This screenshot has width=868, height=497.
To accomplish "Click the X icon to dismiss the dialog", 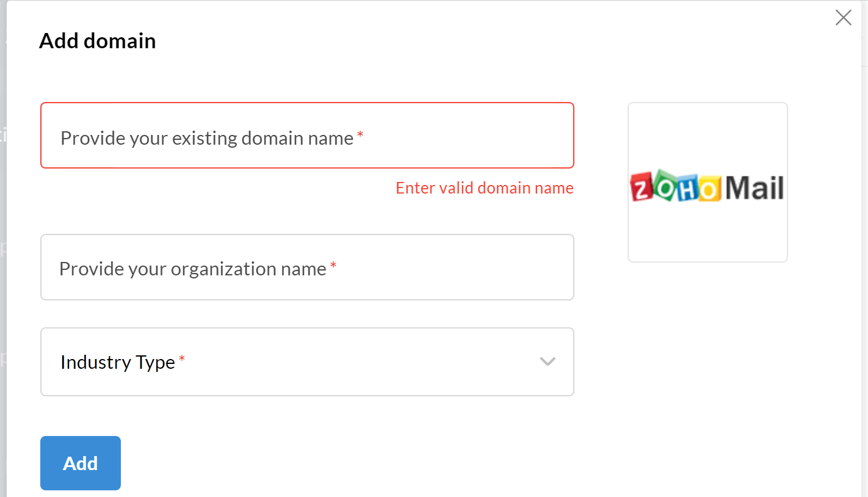I will 844,18.
